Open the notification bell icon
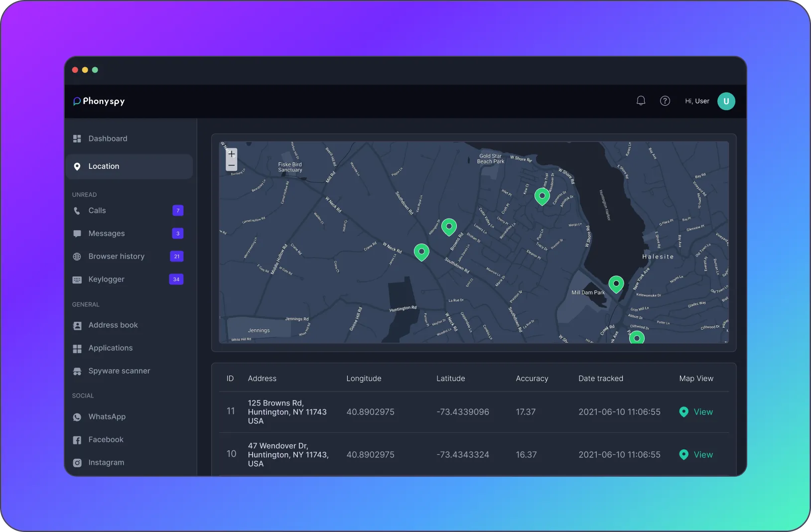This screenshot has height=532, width=811. pos(641,101)
